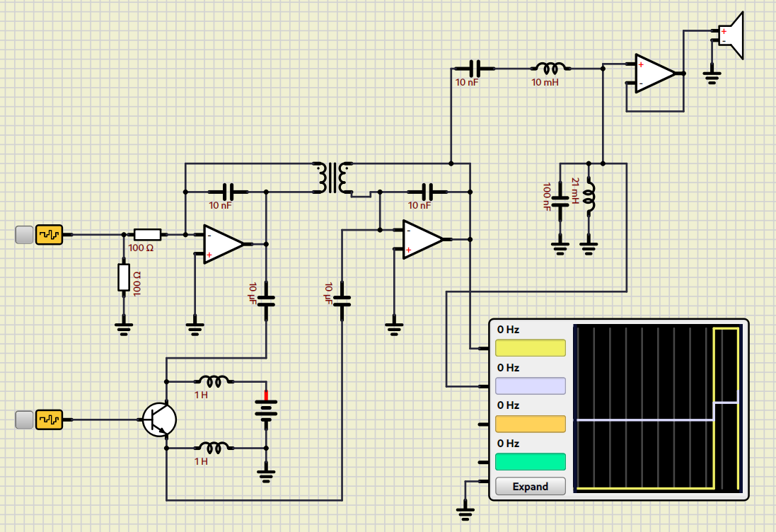
Task: Click the green channel color swatch
Action: point(531,462)
